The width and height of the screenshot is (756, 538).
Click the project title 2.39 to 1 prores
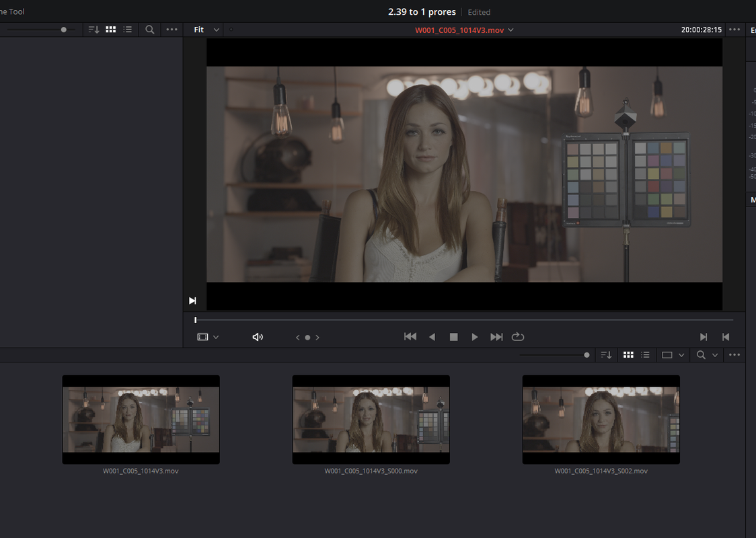point(422,12)
